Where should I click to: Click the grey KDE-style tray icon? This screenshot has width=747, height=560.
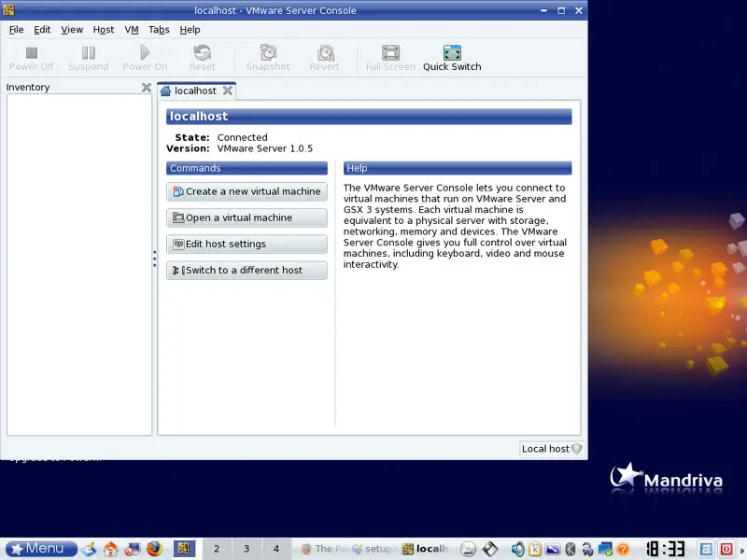coord(570,549)
